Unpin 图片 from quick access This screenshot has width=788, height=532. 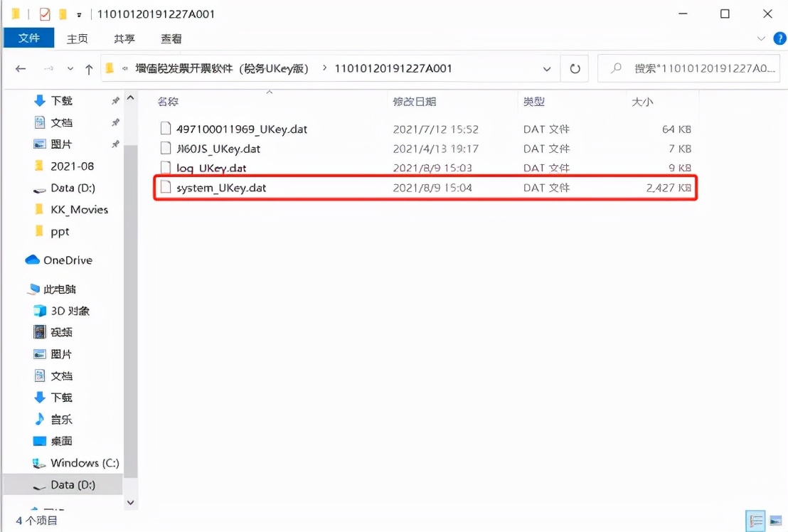[116, 144]
